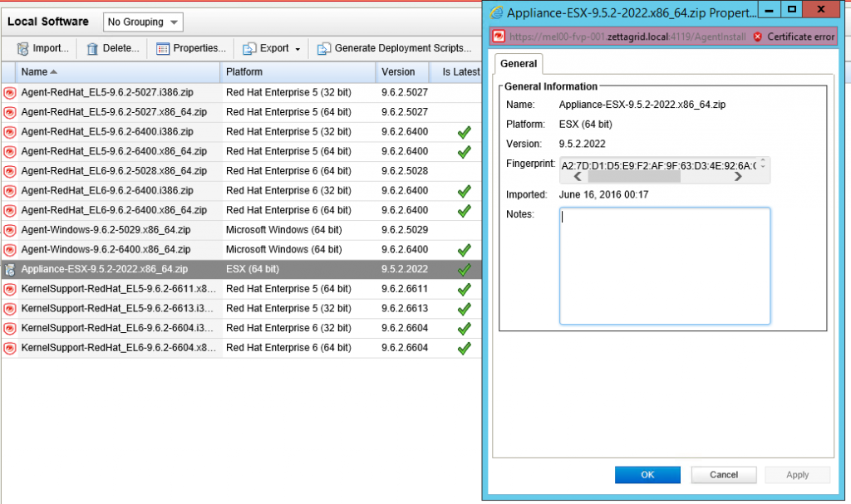Image resolution: width=851 pixels, height=504 pixels.
Task: Select Agent-RedHat_EL6-9.6.2-5028.x86_64.zip file name
Action: 114,170
